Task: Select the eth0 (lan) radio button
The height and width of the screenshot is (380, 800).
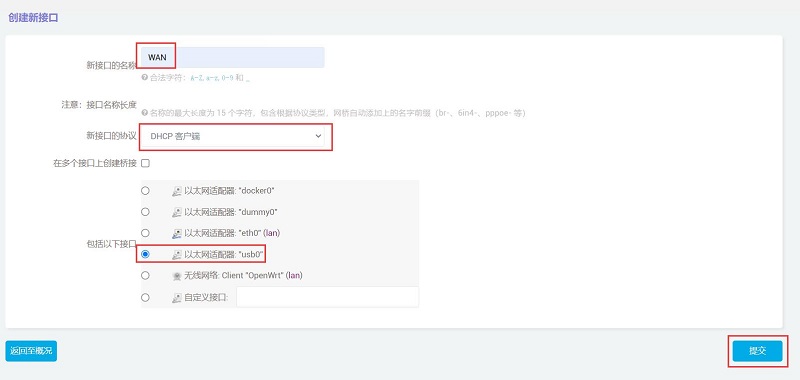Action: pos(145,233)
